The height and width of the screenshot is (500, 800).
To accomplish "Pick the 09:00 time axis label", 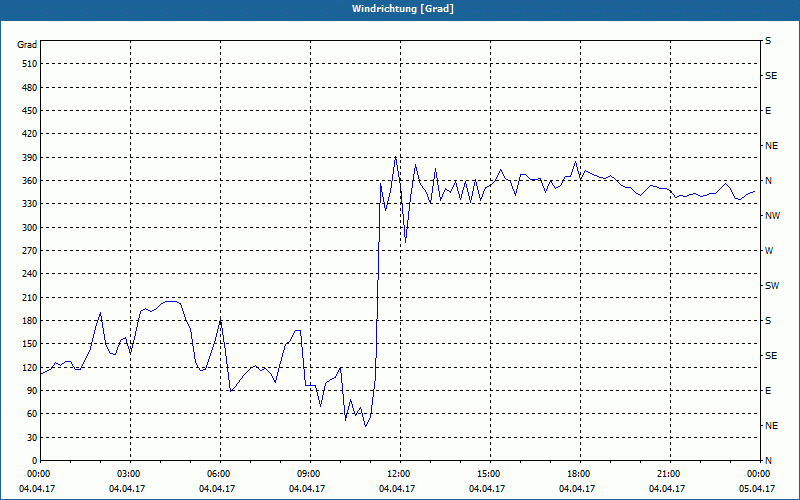I will (x=309, y=473).
